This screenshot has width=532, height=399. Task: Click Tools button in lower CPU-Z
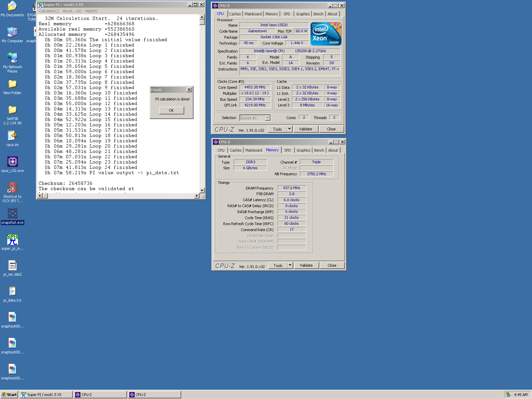278,265
